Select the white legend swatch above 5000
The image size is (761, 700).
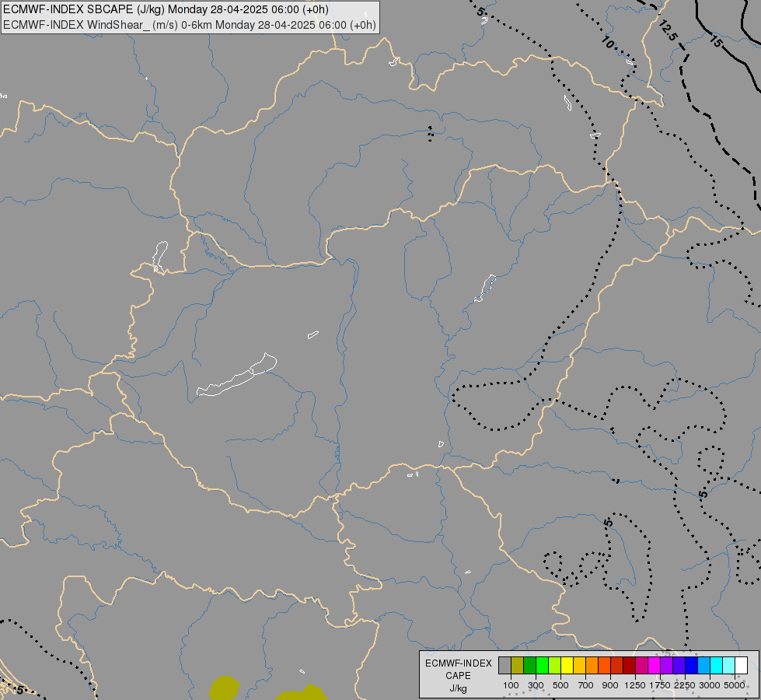(741, 666)
